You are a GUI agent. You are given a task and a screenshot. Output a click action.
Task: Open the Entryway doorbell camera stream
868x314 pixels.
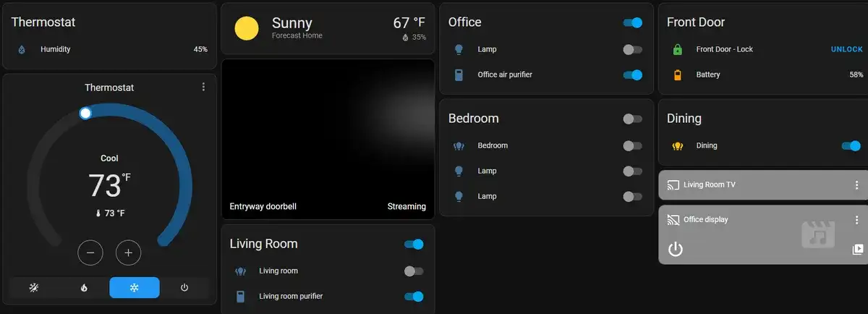pos(328,139)
